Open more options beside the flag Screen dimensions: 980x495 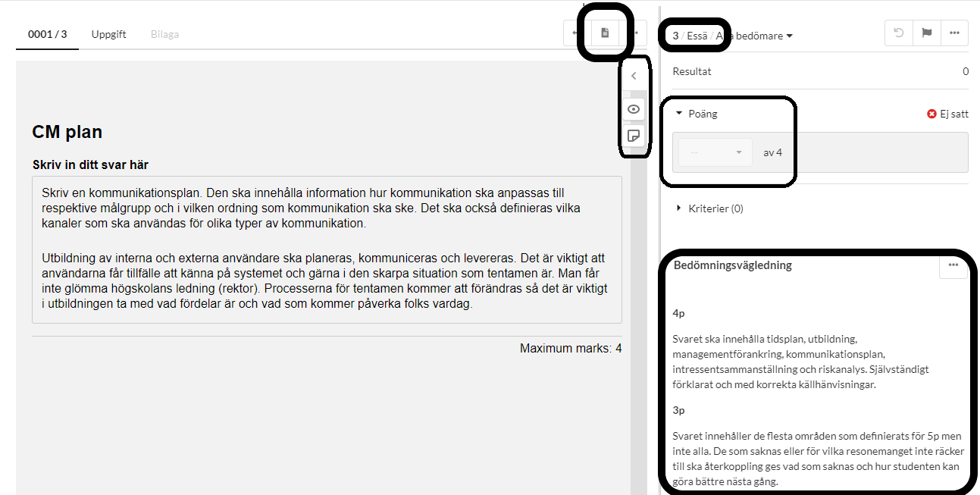pos(954,33)
